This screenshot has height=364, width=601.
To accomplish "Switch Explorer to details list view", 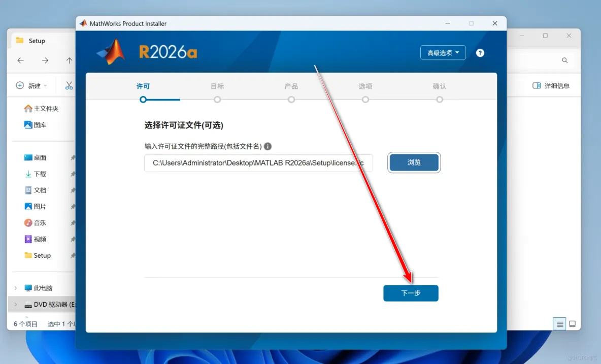I will coord(559,324).
